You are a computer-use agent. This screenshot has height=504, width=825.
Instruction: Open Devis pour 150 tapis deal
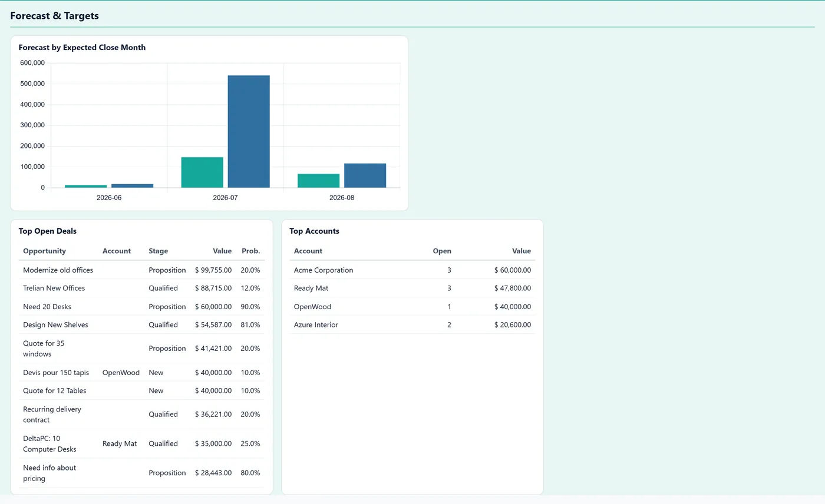pos(56,373)
